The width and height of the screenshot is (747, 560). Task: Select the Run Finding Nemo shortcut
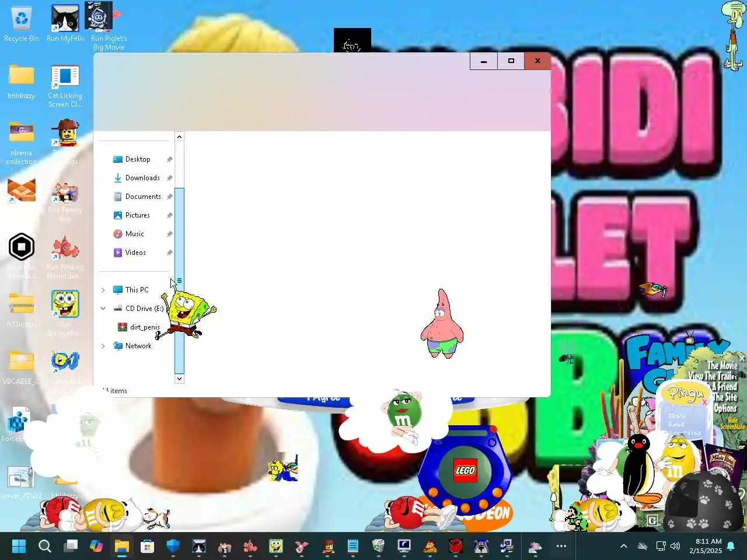tap(65, 257)
